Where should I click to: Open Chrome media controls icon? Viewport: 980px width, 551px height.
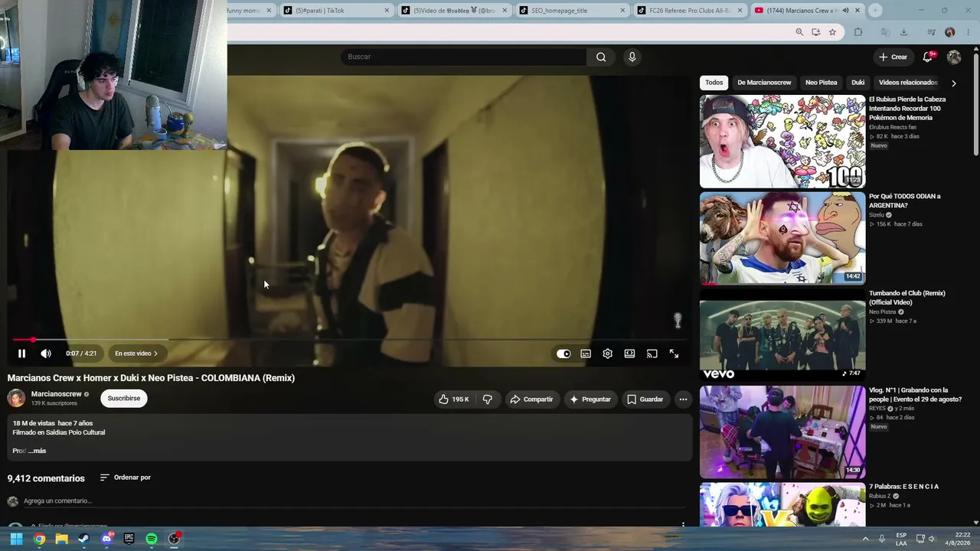point(931,32)
